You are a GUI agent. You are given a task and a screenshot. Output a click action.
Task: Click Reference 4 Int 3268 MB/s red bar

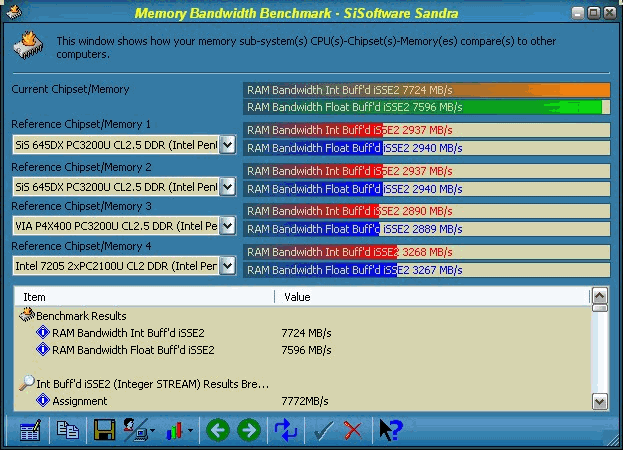pyautogui.click(x=427, y=252)
